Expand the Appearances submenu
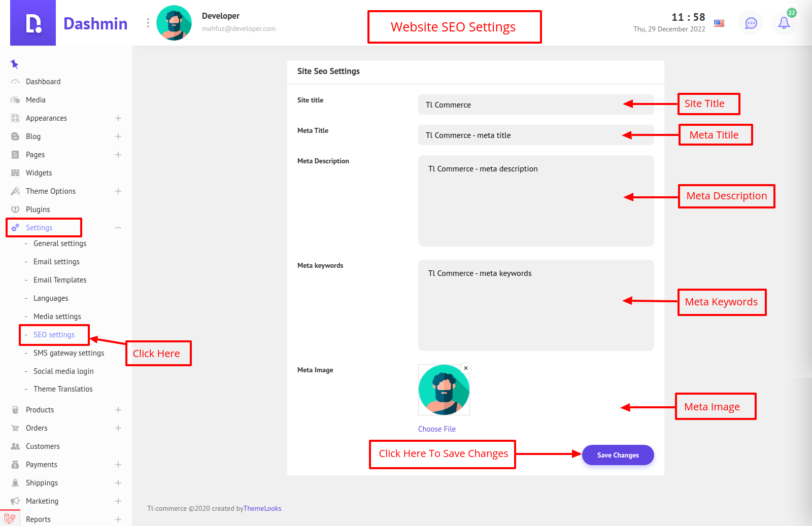 pos(118,118)
